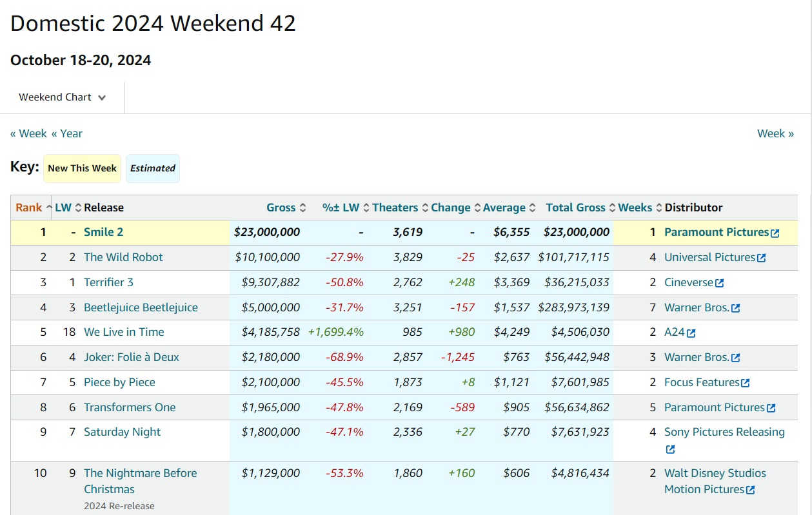Click the Estimated key badge
This screenshot has height=515, width=812.
(x=153, y=168)
